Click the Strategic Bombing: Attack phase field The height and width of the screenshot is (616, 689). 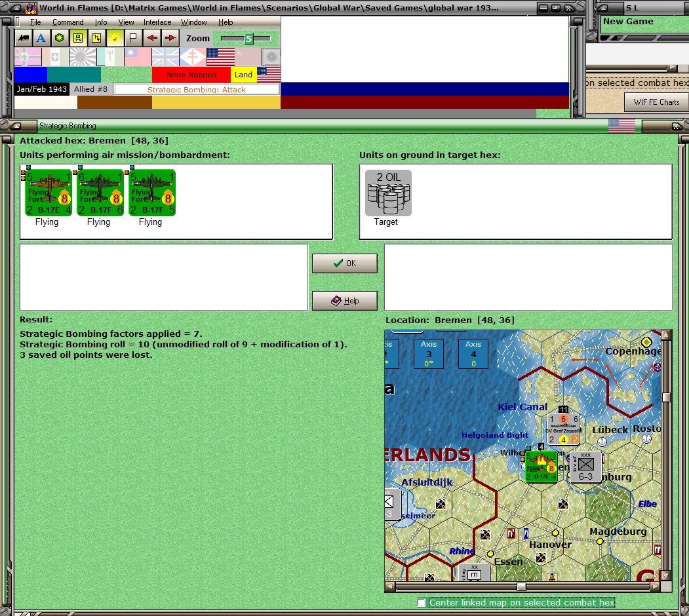(x=197, y=90)
